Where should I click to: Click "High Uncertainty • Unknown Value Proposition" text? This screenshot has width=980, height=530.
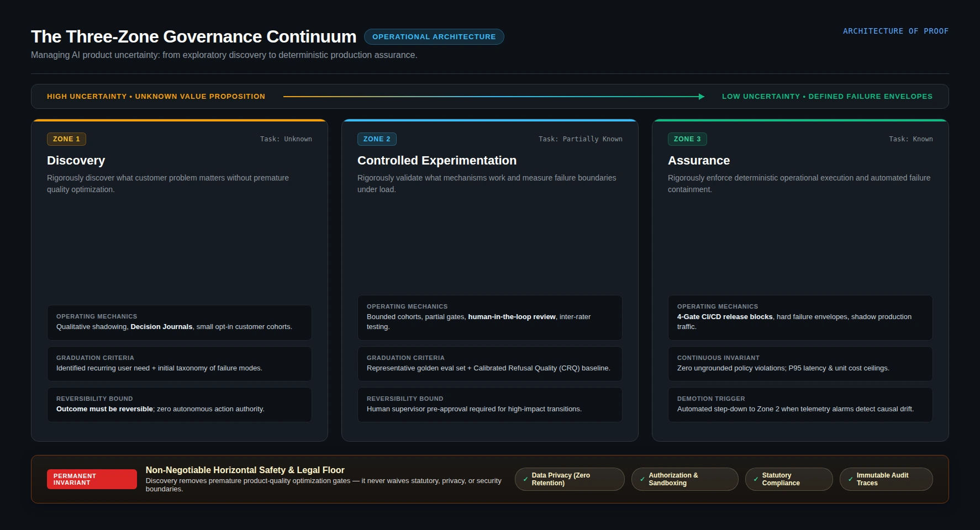click(x=156, y=97)
